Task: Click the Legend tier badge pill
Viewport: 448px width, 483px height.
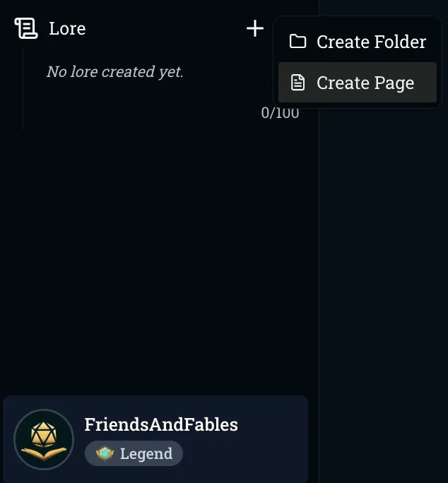Action: point(134,453)
